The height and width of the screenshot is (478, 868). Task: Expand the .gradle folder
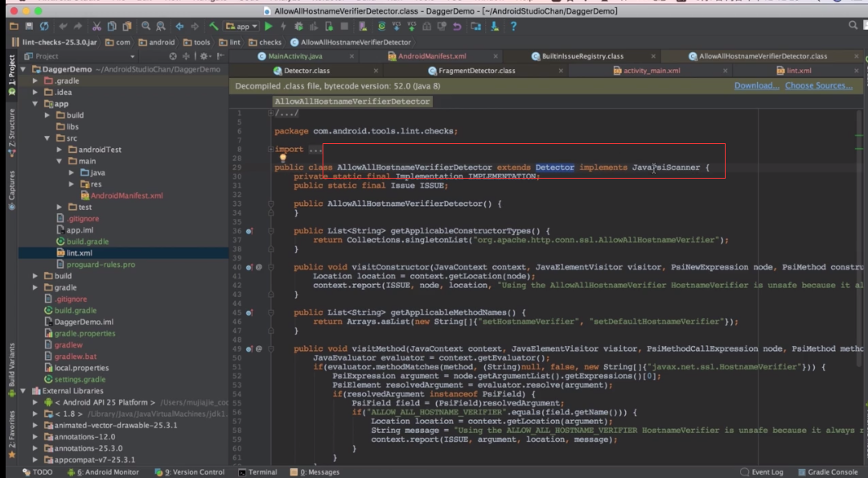[x=35, y=80]
